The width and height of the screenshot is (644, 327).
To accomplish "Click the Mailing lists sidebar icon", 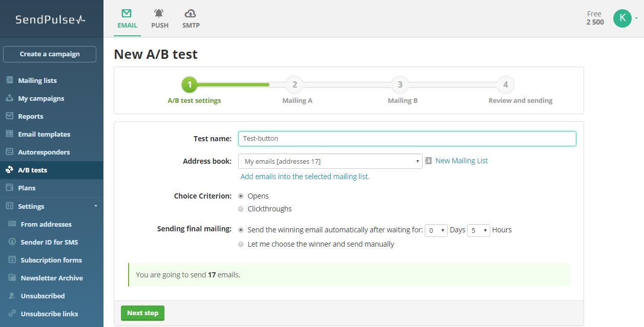I will 9,80.
